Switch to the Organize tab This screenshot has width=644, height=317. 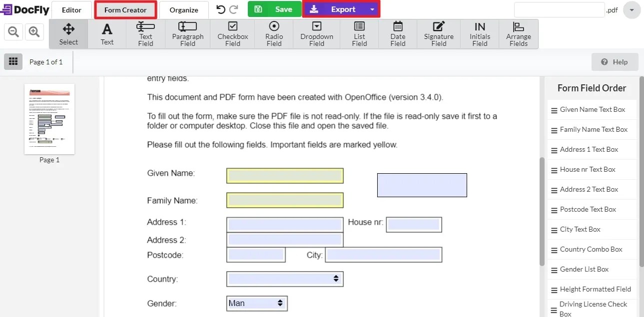click(183, 9)
